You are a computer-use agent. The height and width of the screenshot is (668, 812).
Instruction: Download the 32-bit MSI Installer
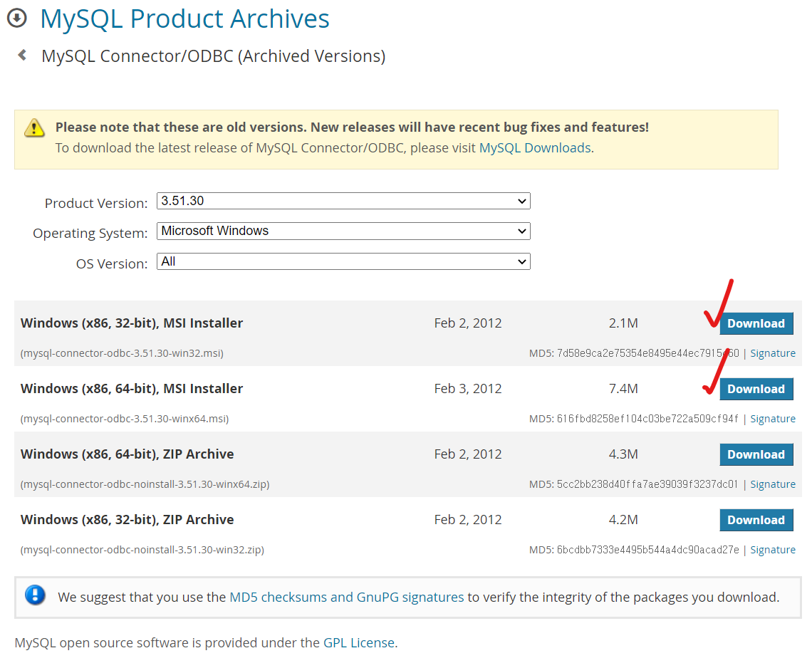tap(756, 323)
